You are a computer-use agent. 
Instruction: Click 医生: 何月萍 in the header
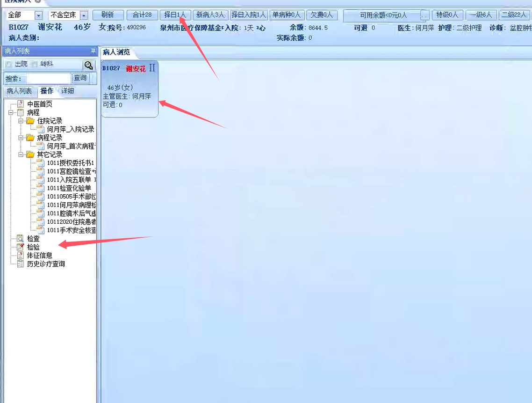tap(416, 28)
